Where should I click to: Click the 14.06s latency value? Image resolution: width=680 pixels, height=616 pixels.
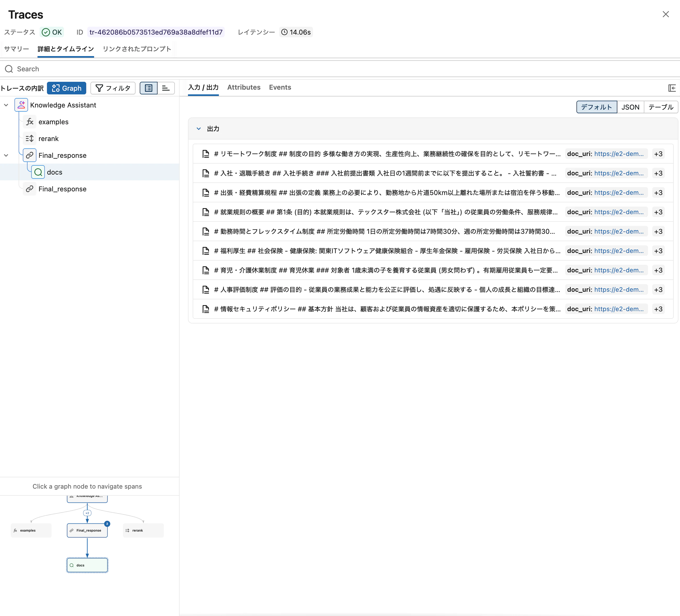click(300, 32)
